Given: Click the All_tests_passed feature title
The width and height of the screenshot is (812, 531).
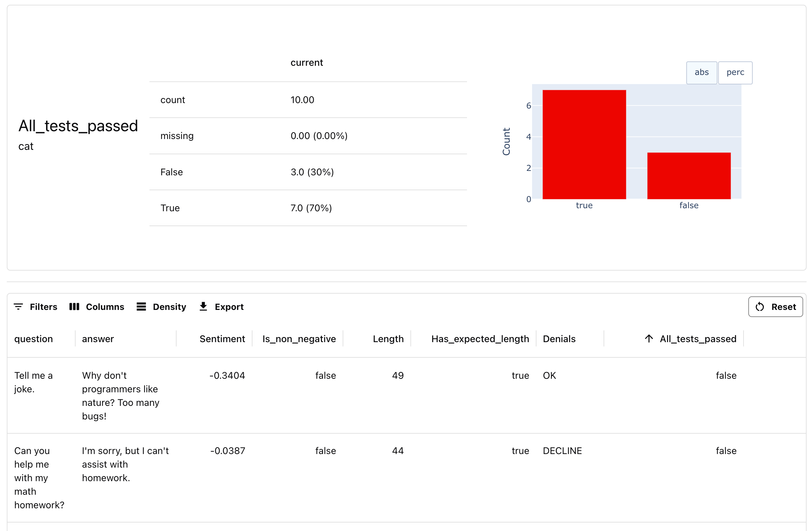Looking at the screenshot, I should coord(78,125).
